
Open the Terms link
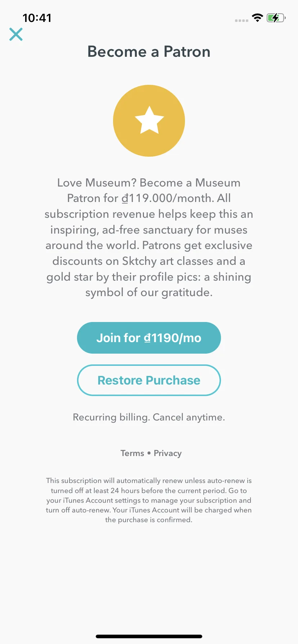click(x=132, y=453)
